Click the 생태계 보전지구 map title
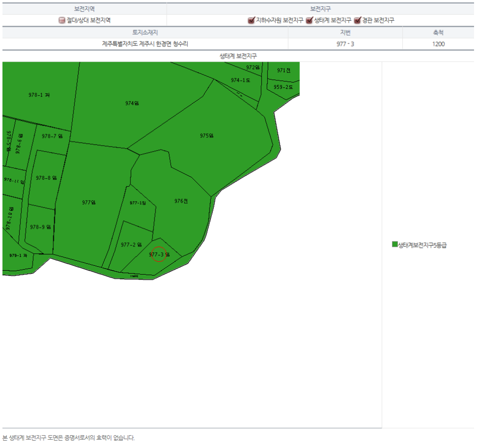 tap(238, 56)
